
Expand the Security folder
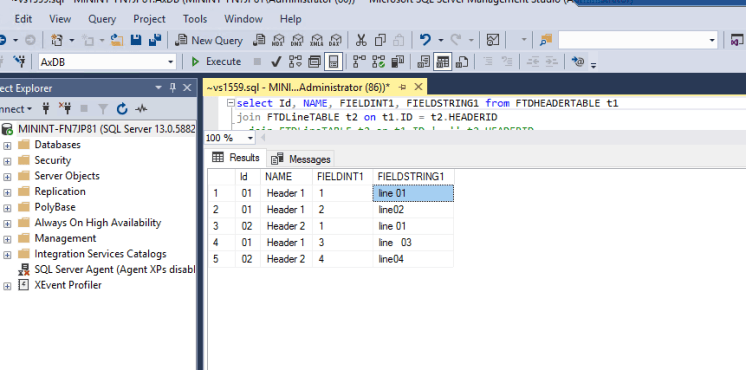tap(7, 161)
